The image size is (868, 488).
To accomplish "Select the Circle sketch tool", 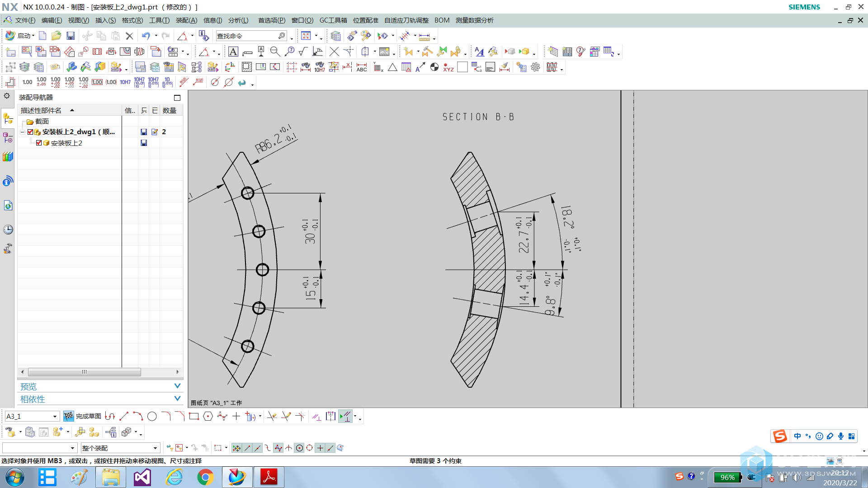I will pos(152,416).
